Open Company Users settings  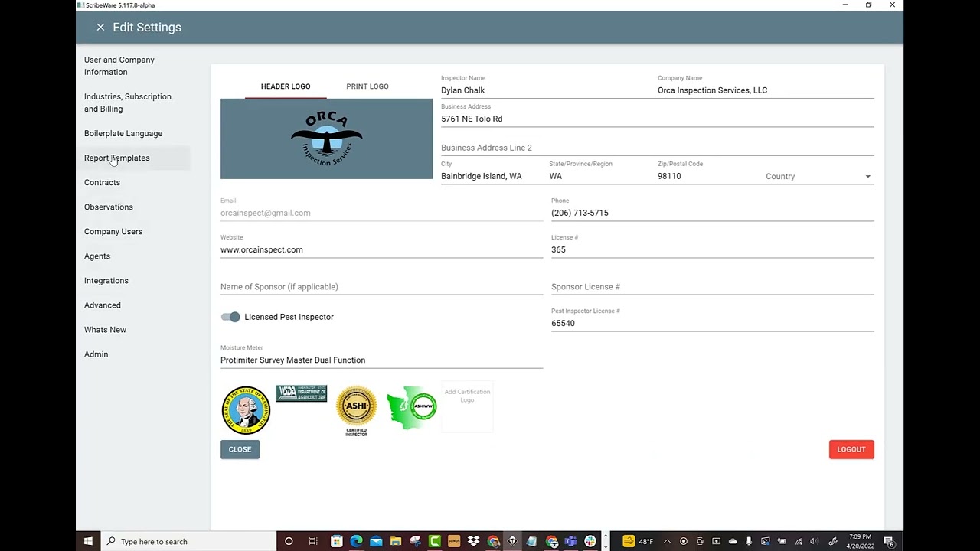(x=113, y=231)
